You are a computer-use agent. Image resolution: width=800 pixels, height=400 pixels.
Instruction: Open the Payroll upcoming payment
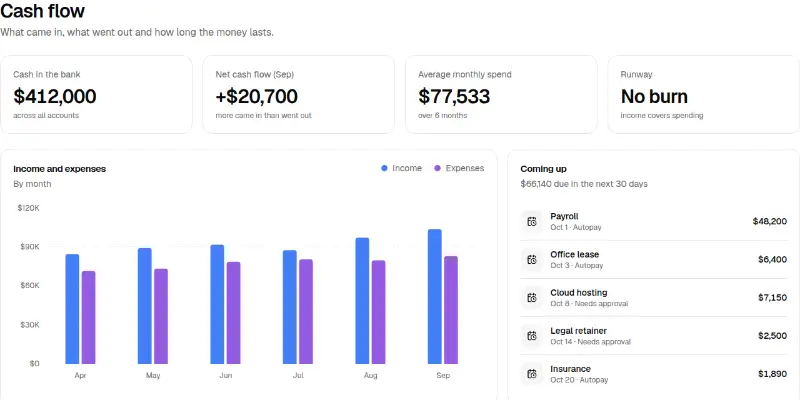point(654,221)
